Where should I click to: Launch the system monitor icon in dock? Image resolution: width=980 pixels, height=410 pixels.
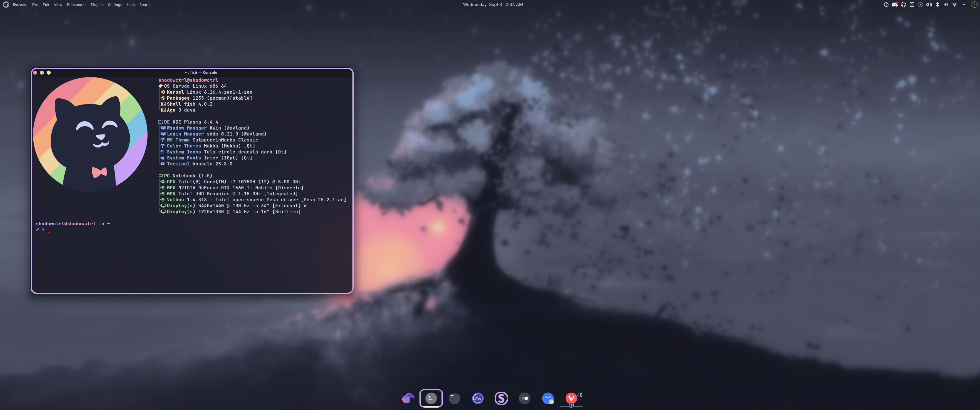click(x=478, y=398)
